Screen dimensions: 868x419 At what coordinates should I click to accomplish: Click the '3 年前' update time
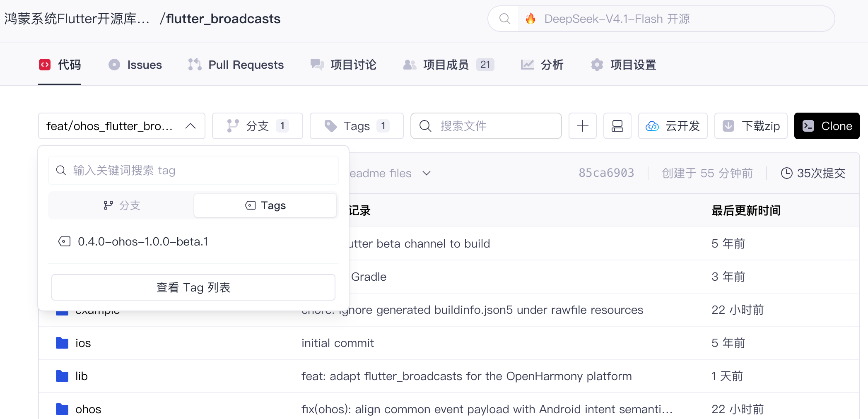pyautogui.click(x=728, y=277)
